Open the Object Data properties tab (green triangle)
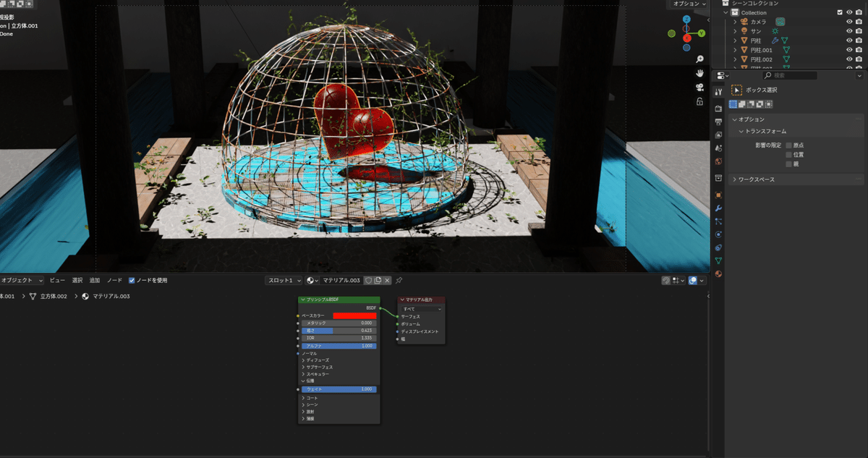Screen dimensions: 868x458 tap(718, 260)
